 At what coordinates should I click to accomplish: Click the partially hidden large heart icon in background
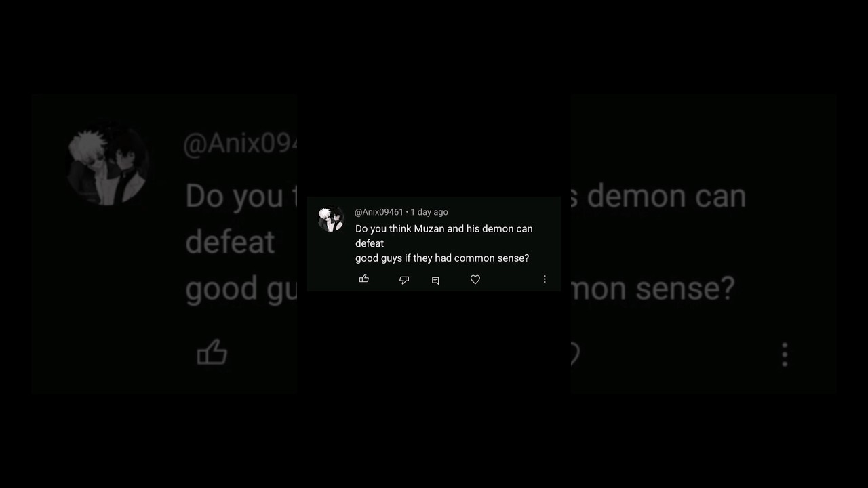click(574, 353)
